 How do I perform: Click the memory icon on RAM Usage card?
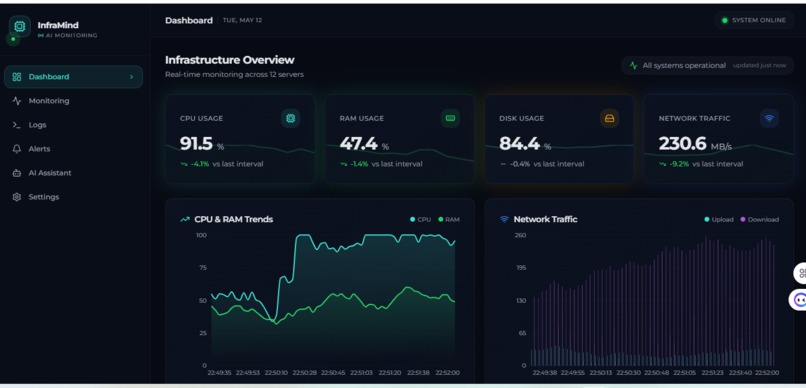click(x=450, y=118)
